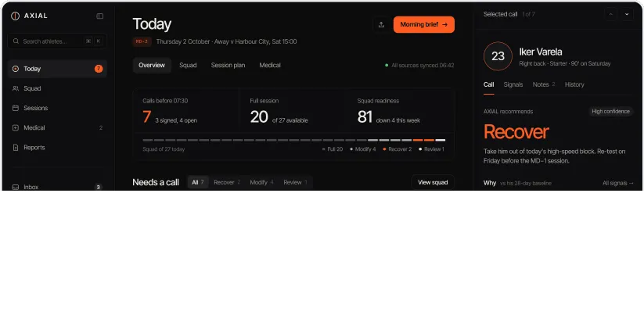Click the AXIAL logo icon

click(15, 16)
